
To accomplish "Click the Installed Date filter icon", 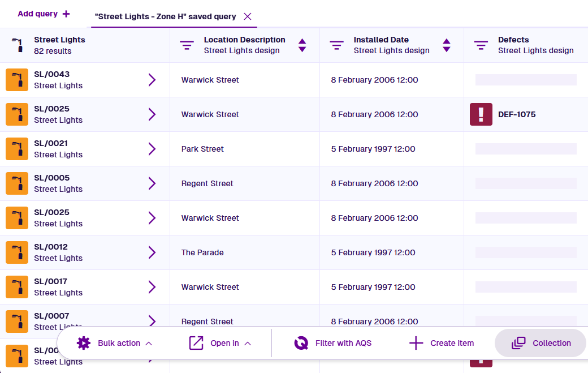I will [x=336, y=45].
